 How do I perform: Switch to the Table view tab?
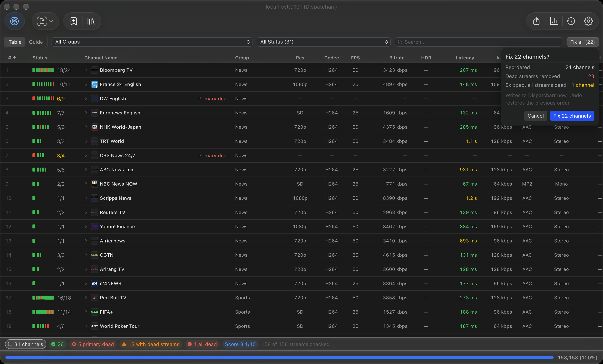coord(15,42)
